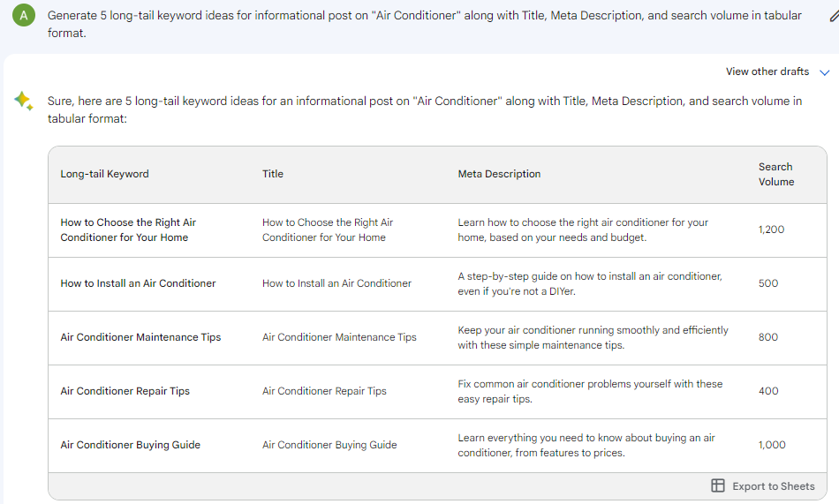Select keyword cell 'Air Conditioner Repair Tips'
This screenshot has height=504, width=839.
click(x=125, y=391)
